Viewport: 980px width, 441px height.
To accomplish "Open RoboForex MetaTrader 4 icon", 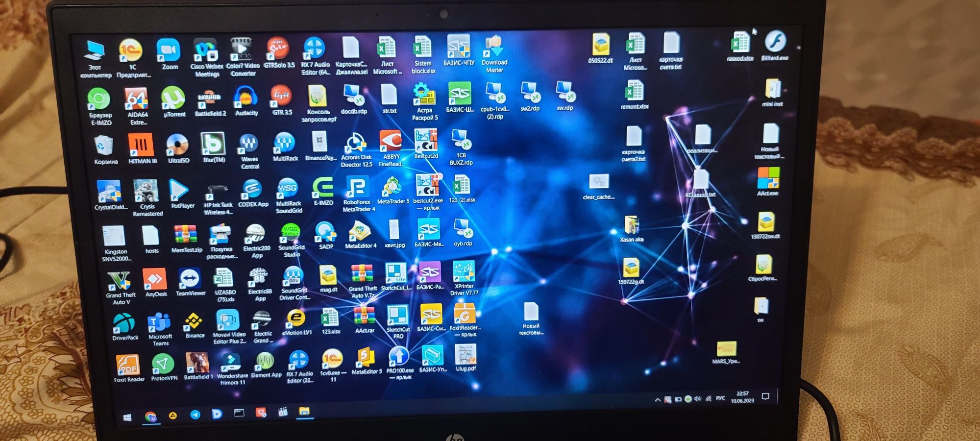I will pyautogui.click(x=358, y=195).
